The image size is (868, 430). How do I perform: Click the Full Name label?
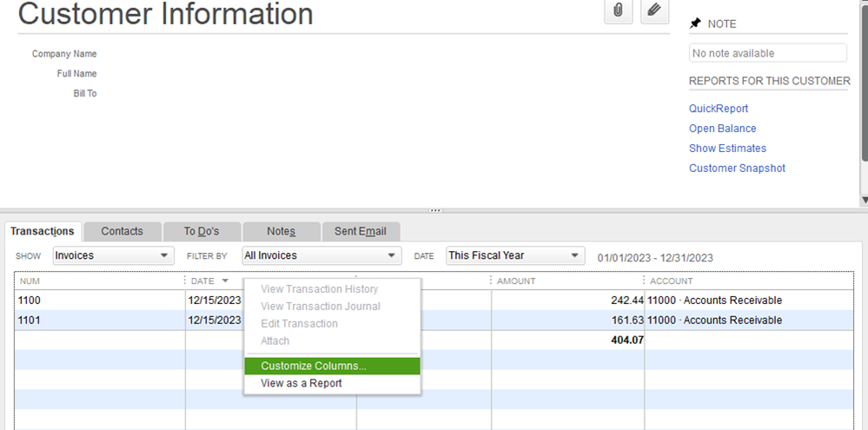tap(77, 74)
